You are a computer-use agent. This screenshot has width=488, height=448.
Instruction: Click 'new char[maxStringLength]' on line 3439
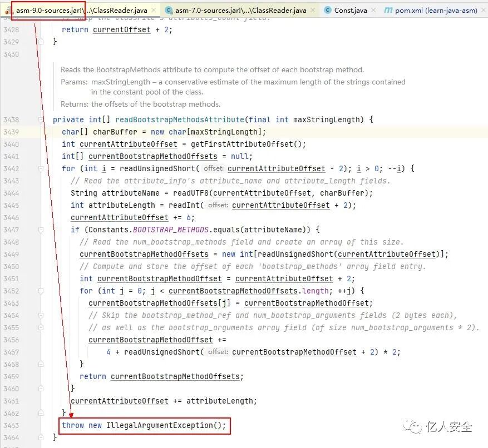click(x=206, y=132)
